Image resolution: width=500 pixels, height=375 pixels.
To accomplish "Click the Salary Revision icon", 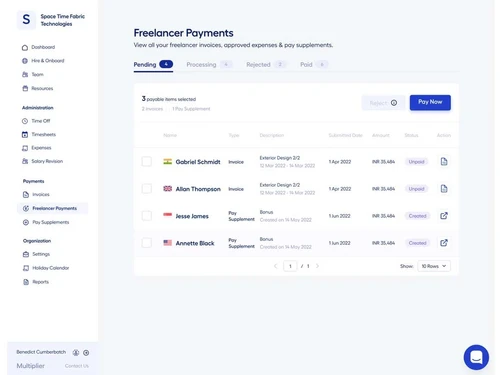I will click(x=25, y=161).
